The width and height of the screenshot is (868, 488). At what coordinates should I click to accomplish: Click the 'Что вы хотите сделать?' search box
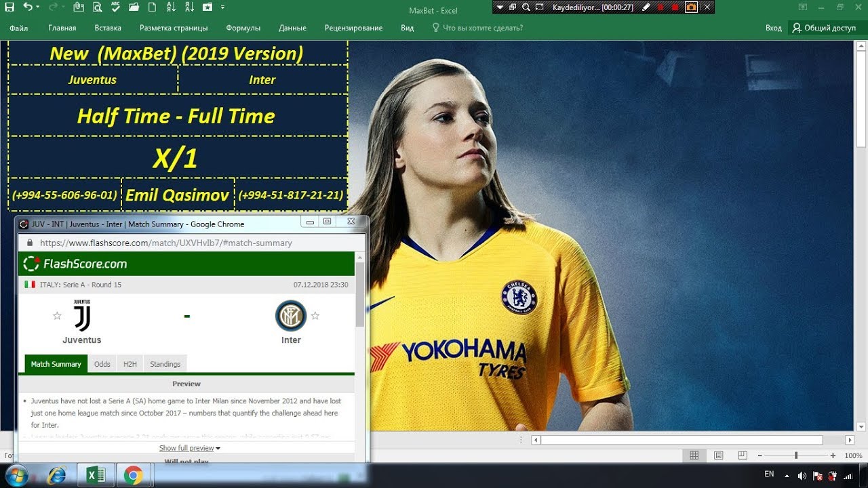(x=477, y=28)
